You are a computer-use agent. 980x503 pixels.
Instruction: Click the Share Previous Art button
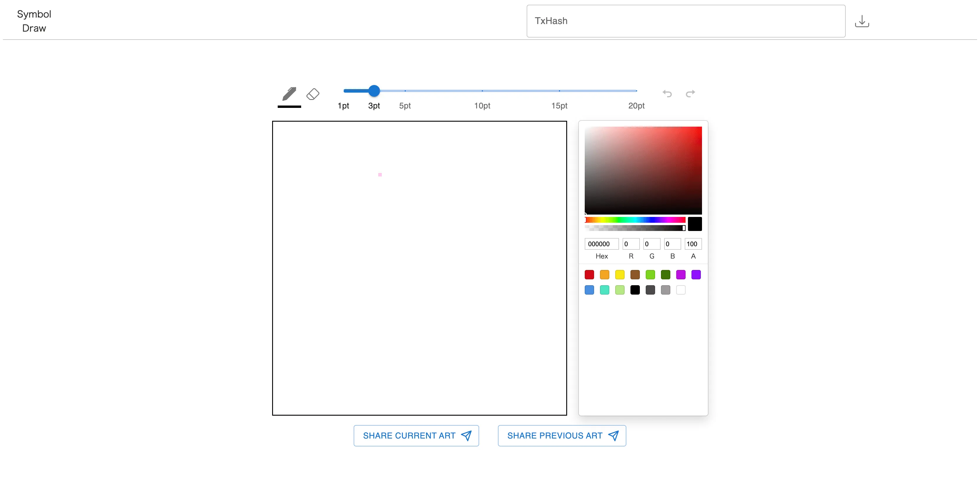coord(562,436)
